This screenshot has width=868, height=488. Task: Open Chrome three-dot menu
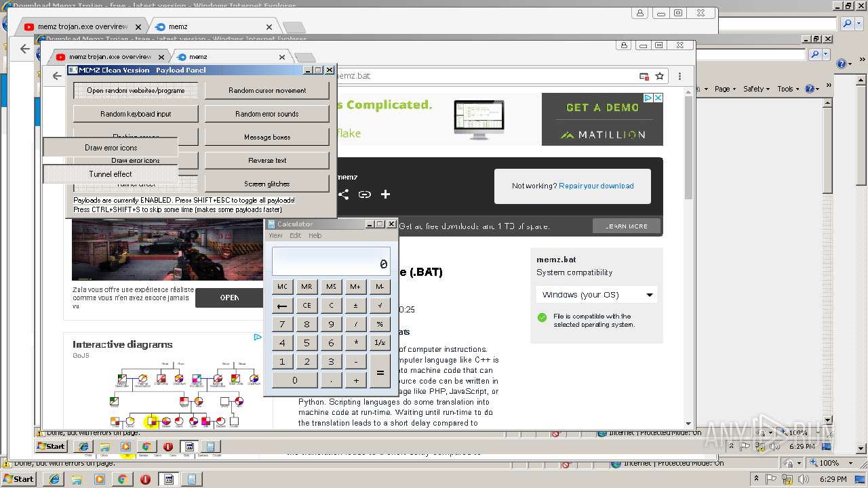(x=679, y=76)
